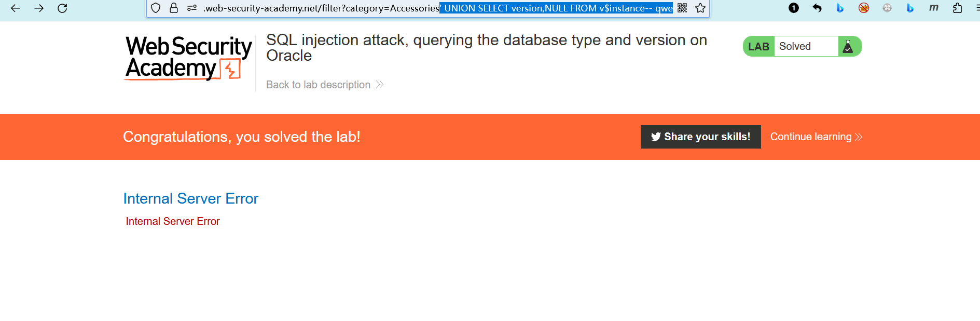Reload the current page
Image resolution: width=980 pixels, height=321 pixels.
tap(62, 8)
